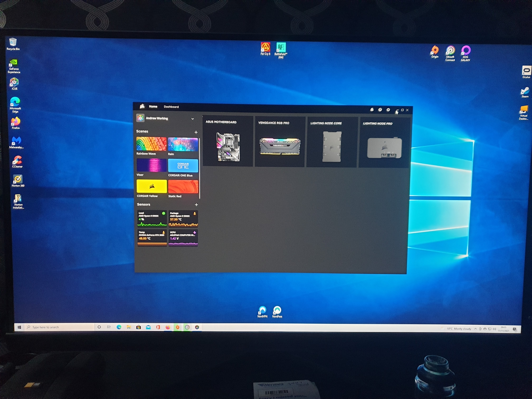Screen dimensions: 532x399
Task: Switch to Origin on the taskbar
Action: [x=178, y=327]
